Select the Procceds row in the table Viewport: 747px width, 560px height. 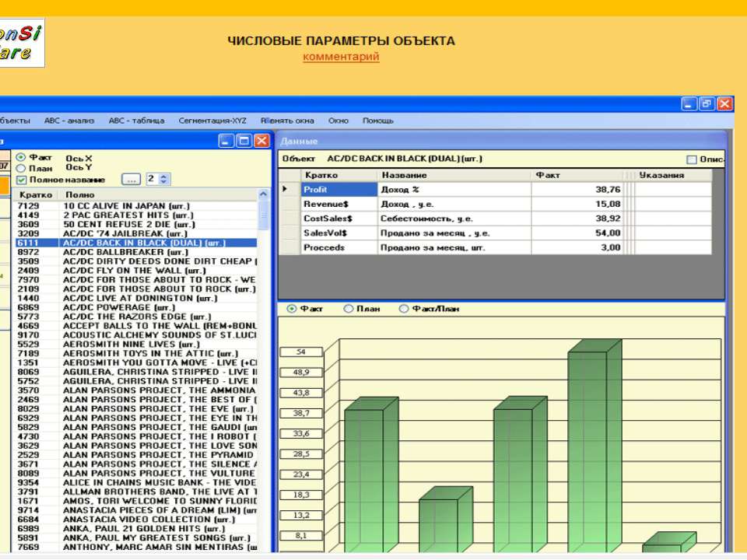click(x=496, y=247)
